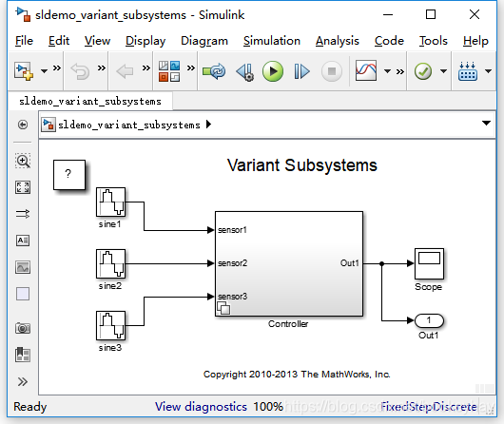Open the Code menu
Screen dimensions: 504x424
click(389, 41)
